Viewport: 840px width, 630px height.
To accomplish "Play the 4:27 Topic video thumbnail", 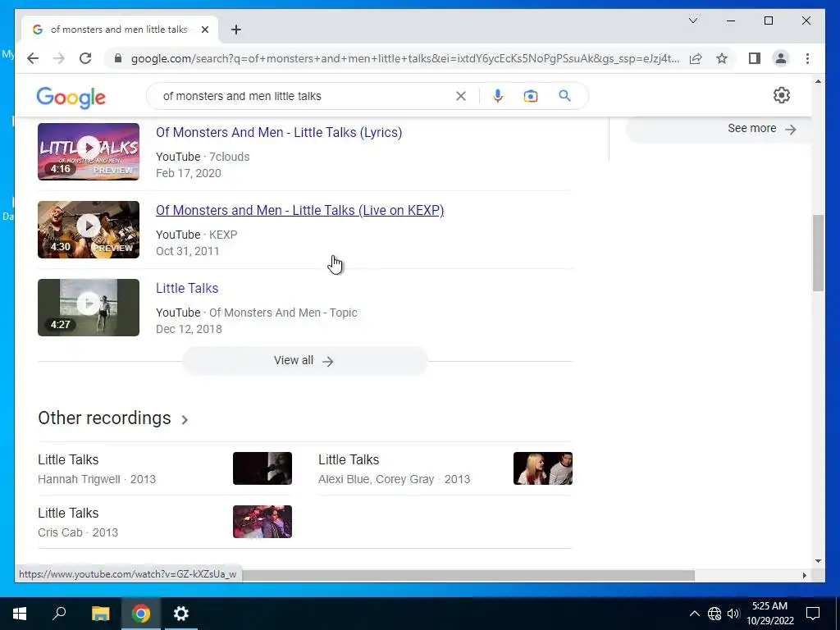I will coord(89,308).
